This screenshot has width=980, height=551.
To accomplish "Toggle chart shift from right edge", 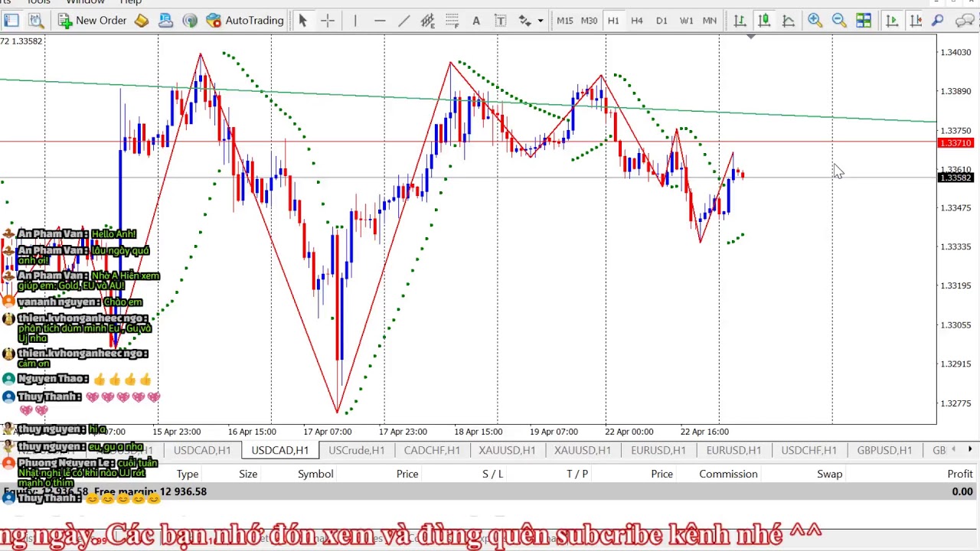I will coord(915,21).
